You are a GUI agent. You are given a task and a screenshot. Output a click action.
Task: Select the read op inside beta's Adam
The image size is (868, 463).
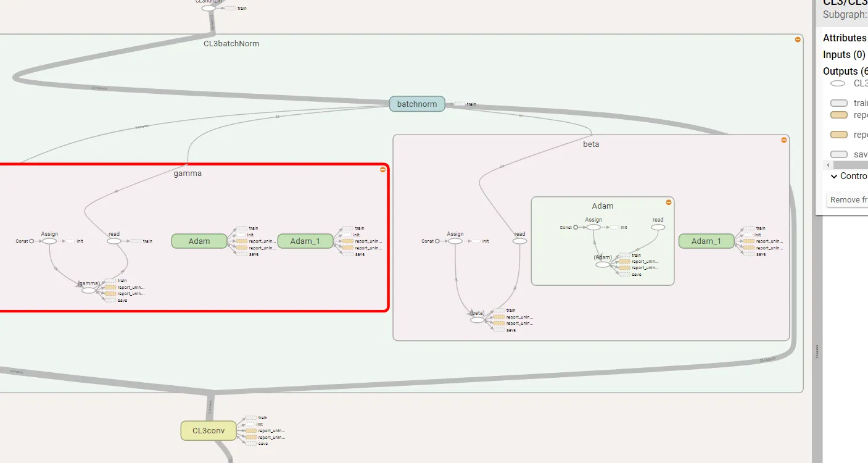[658, 227]
